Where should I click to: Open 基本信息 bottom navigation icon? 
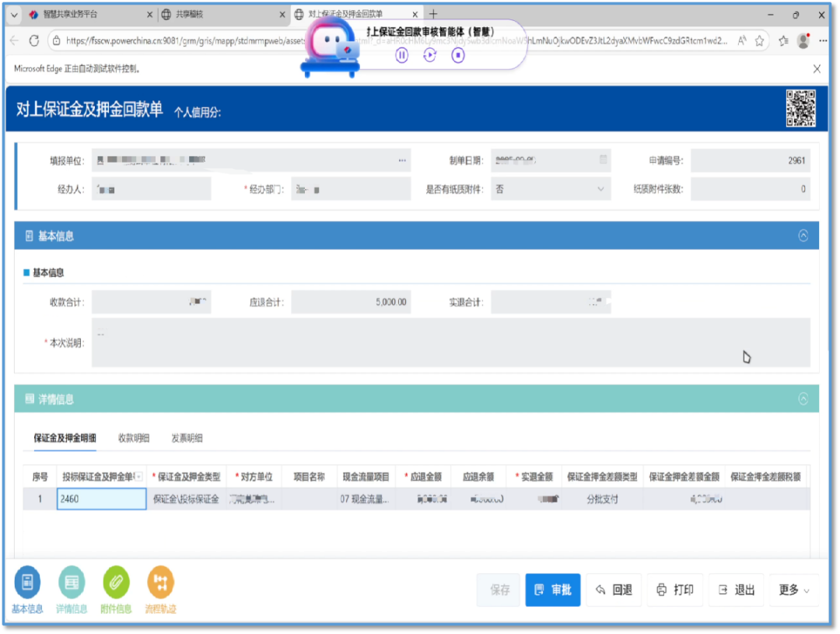click(27, 590)
